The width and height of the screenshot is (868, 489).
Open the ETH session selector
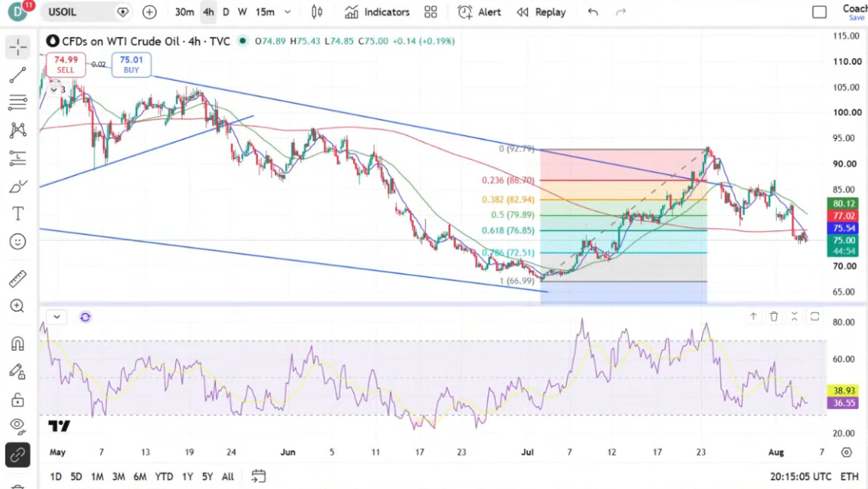tap(849, 476)
